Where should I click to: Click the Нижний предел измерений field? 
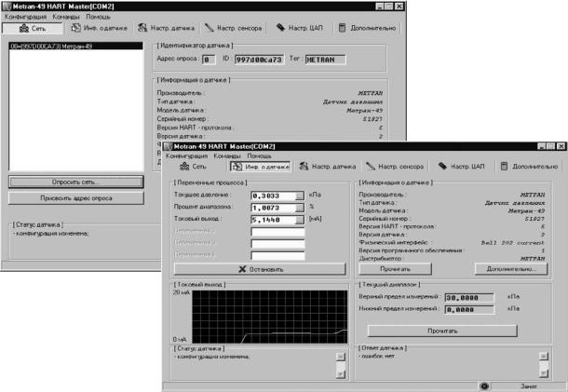coord(469,310)
